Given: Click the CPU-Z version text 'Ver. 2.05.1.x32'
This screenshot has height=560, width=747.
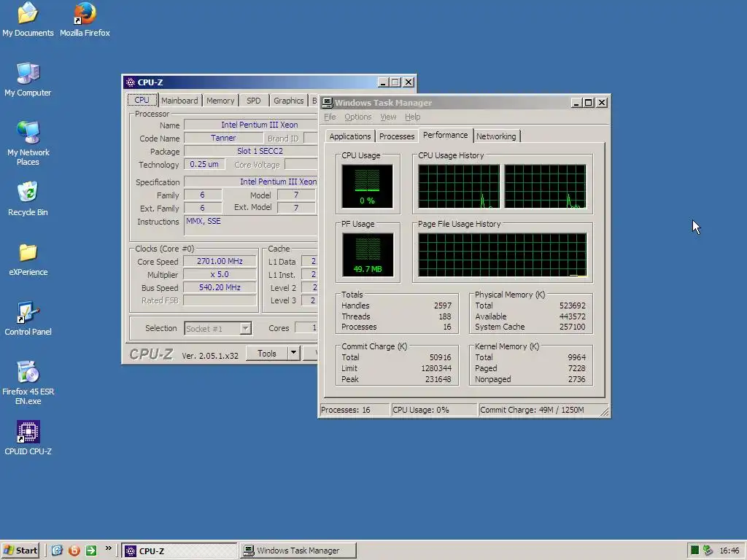Looking at the screenshot, I should click(209, 356).
